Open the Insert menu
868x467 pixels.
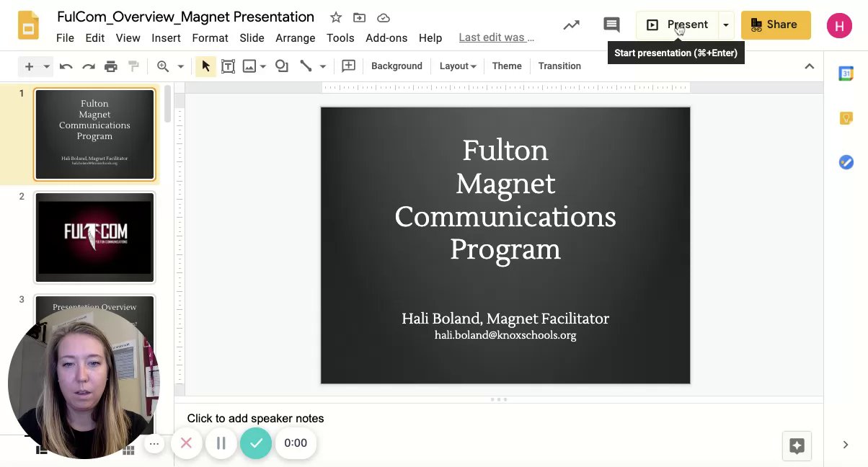[x=166, y=37]
